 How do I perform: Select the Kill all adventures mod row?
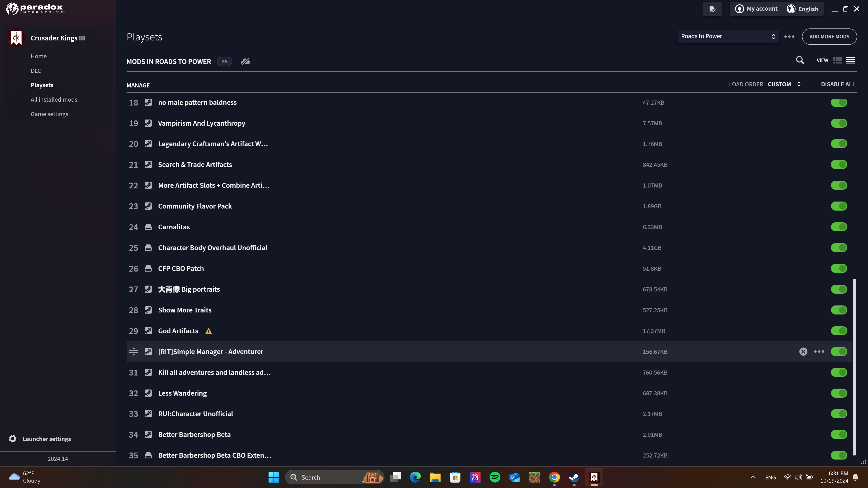point(489,373)
